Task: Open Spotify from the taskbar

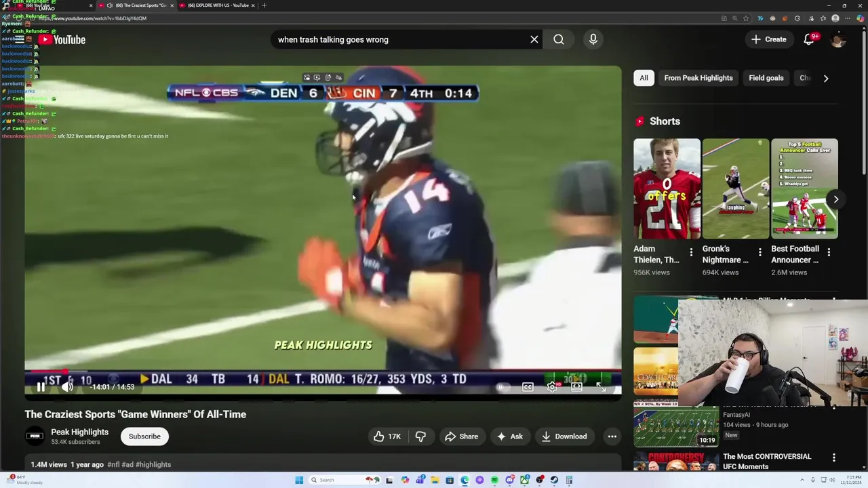Action: 494,481
